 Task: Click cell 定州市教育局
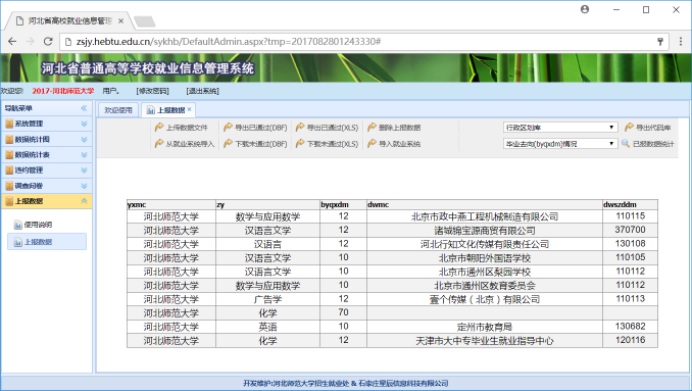click(x=485, y=327)
